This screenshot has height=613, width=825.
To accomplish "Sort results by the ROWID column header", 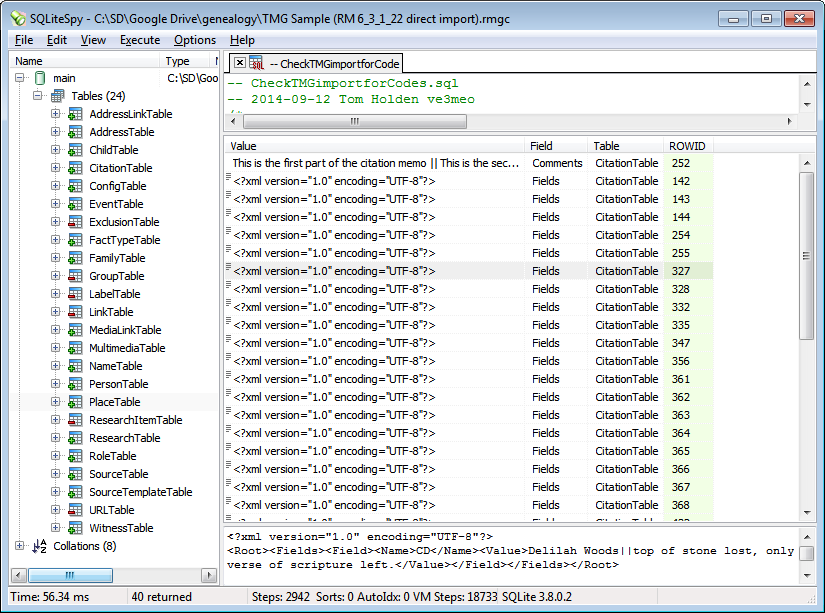I will click(x=688, y=146).
